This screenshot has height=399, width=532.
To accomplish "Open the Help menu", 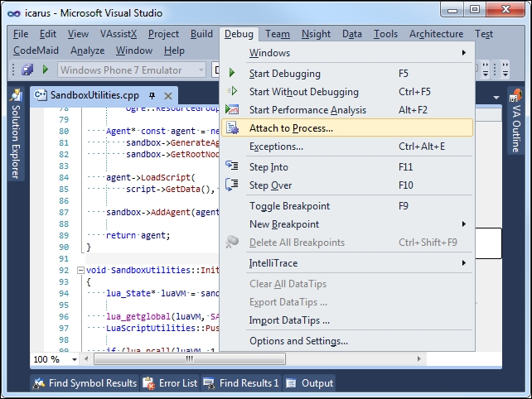I will point(174,50).
